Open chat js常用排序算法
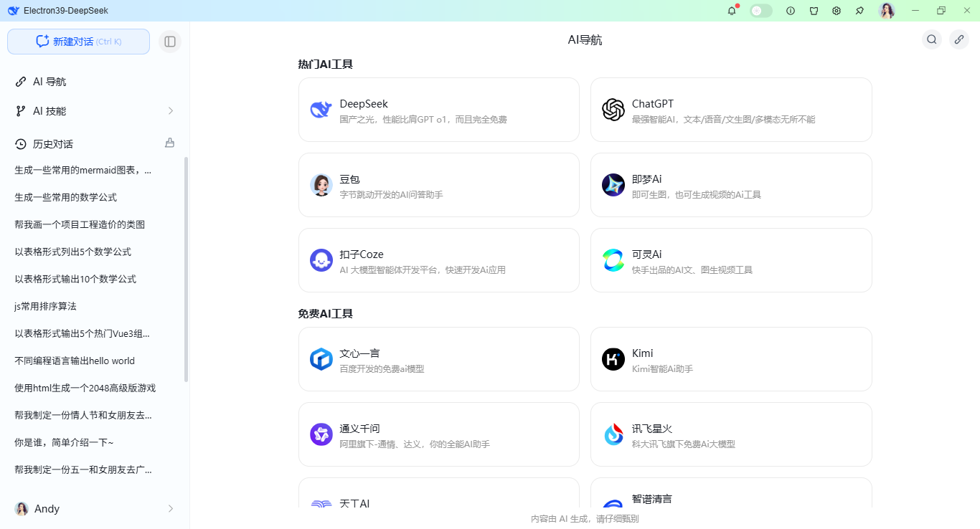The image size is (980, 529). [x=45, y=306]
